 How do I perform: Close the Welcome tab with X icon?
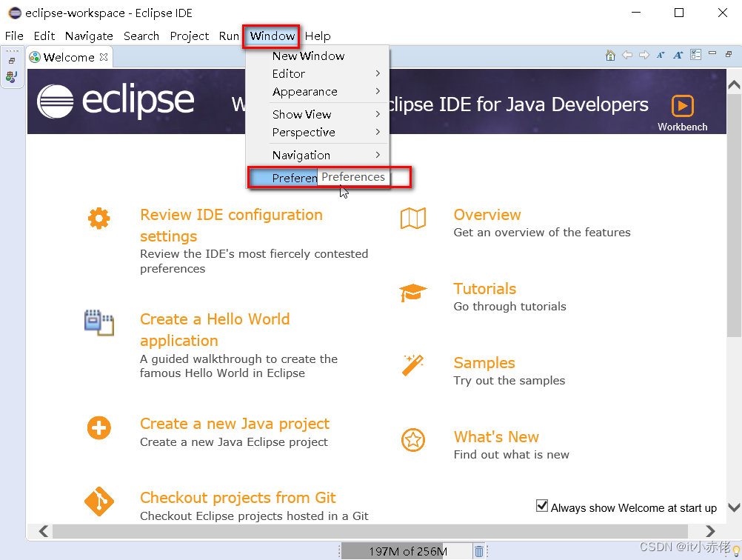click(x=104, y=57)
